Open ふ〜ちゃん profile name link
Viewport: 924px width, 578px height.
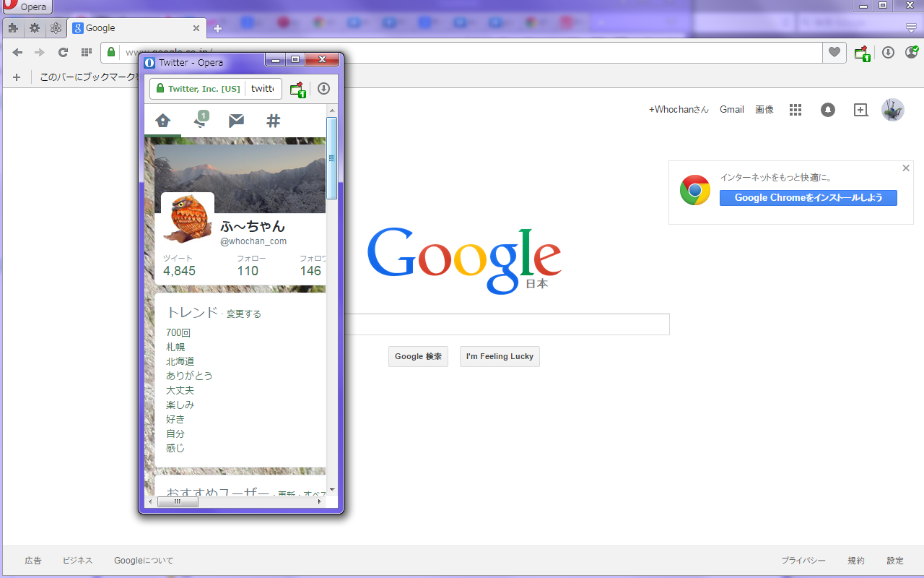click(x=253, y=226)
